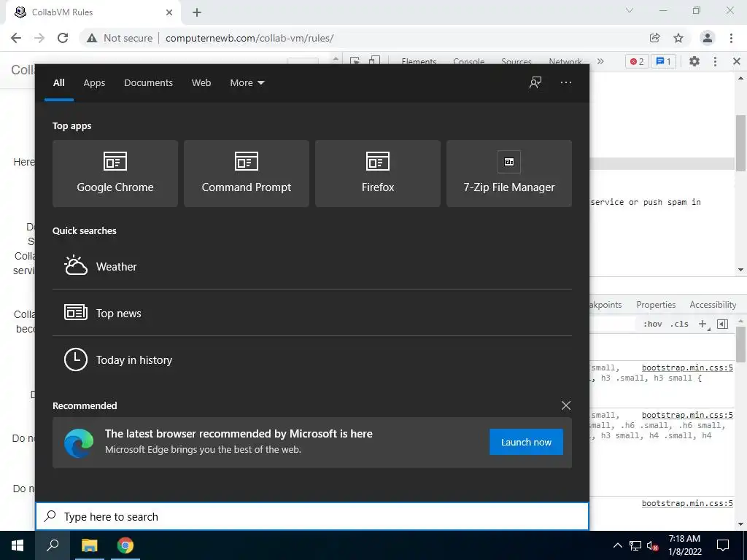Open File Explorer from the taskbar
The height and width of the screenshot is (560, 747).
click(89, 545)
